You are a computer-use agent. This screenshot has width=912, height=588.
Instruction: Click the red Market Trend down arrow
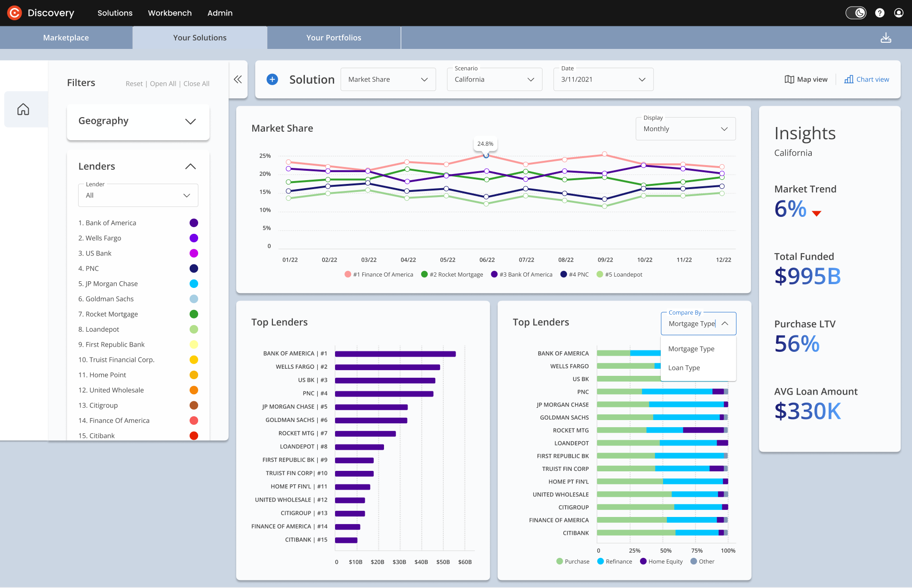tap(816, 214)
